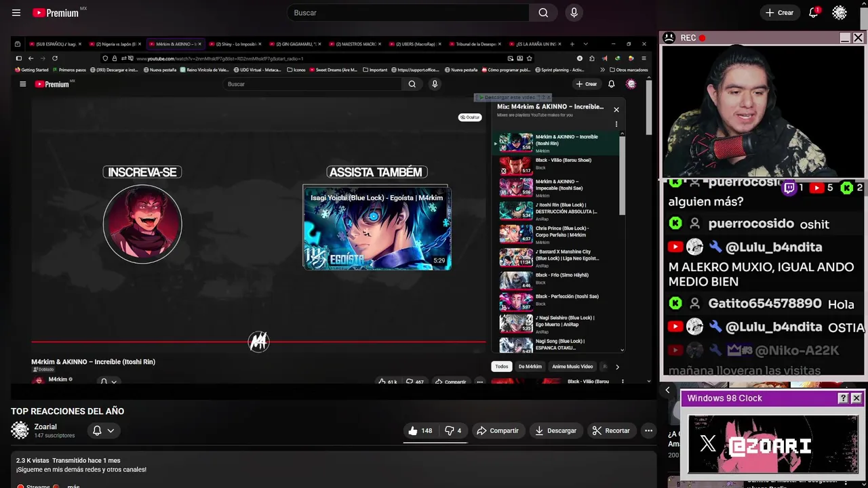Click the outer YouTube search magnifier button

543,13
